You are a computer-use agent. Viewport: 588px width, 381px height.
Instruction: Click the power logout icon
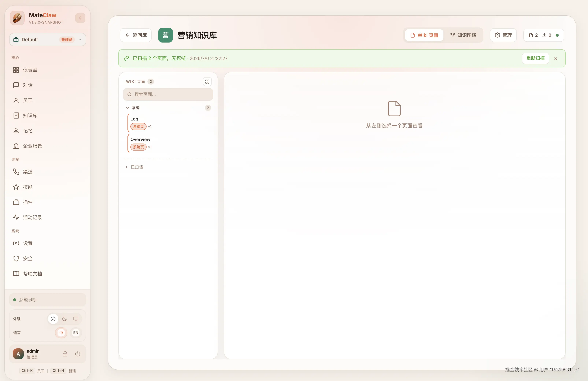pos(78,354)
